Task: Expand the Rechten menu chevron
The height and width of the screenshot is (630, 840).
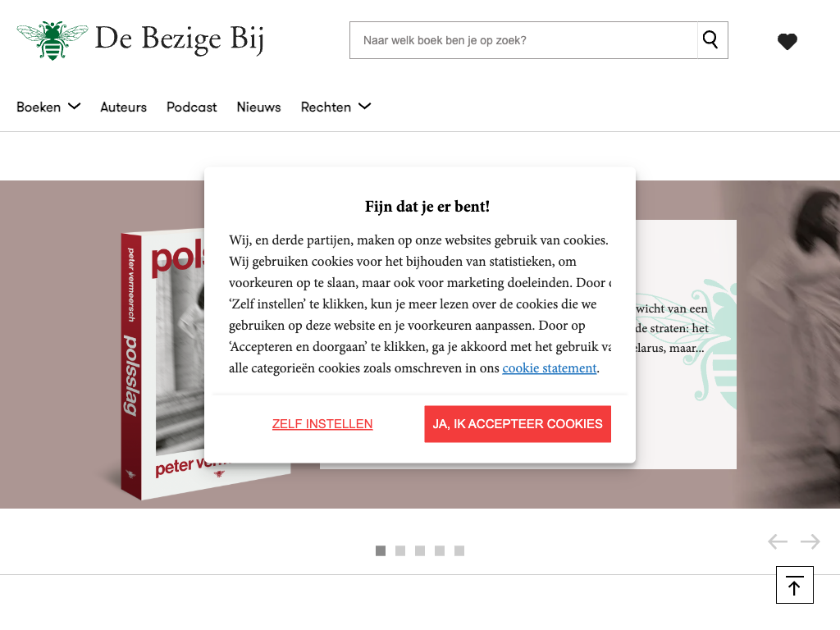Action: pos(364,106)
